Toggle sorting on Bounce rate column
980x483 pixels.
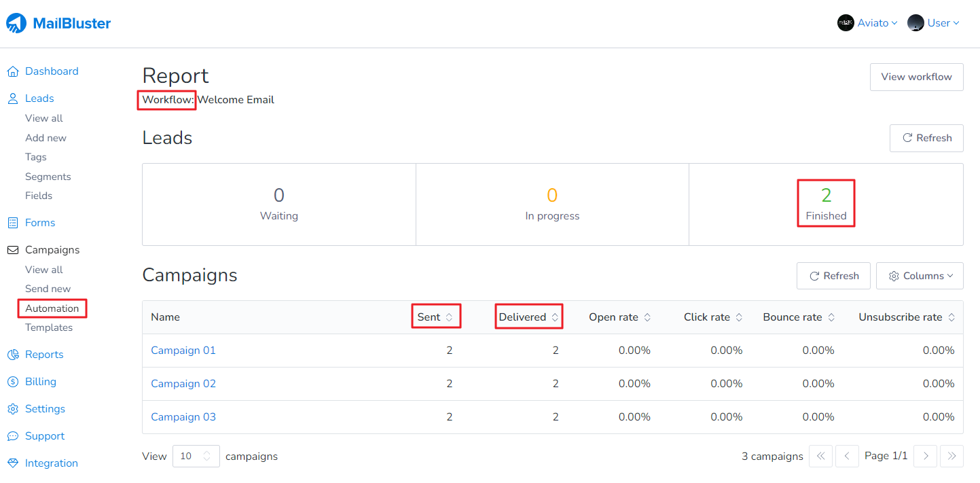point(799,317)
